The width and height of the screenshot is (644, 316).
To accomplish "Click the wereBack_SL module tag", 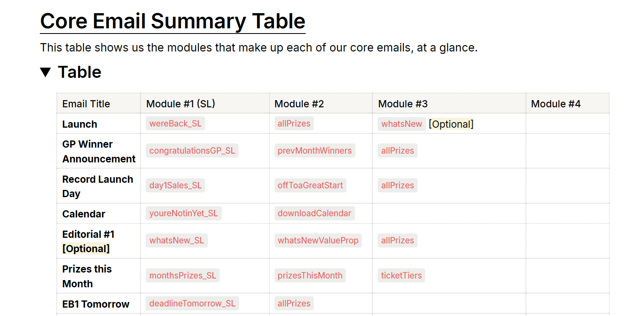I will tap(175, 124).
